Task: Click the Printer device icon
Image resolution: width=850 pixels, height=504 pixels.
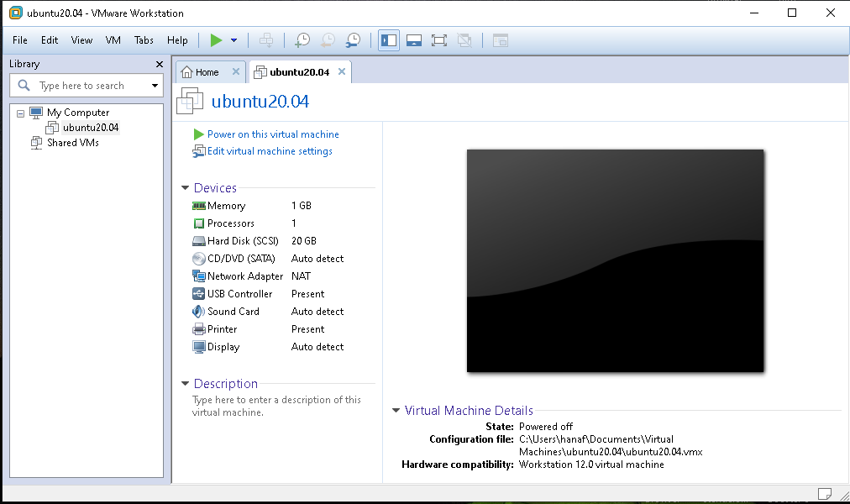Action: pos(199,329)
